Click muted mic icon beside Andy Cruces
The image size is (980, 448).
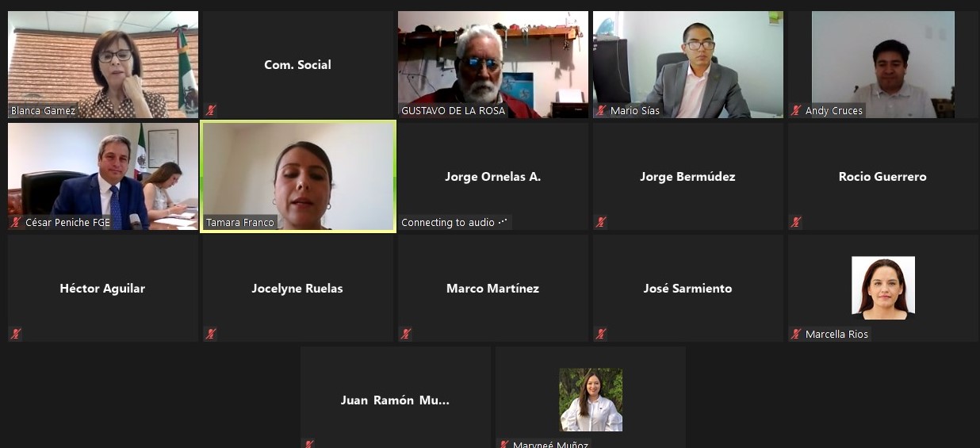(x=796, y=110)
